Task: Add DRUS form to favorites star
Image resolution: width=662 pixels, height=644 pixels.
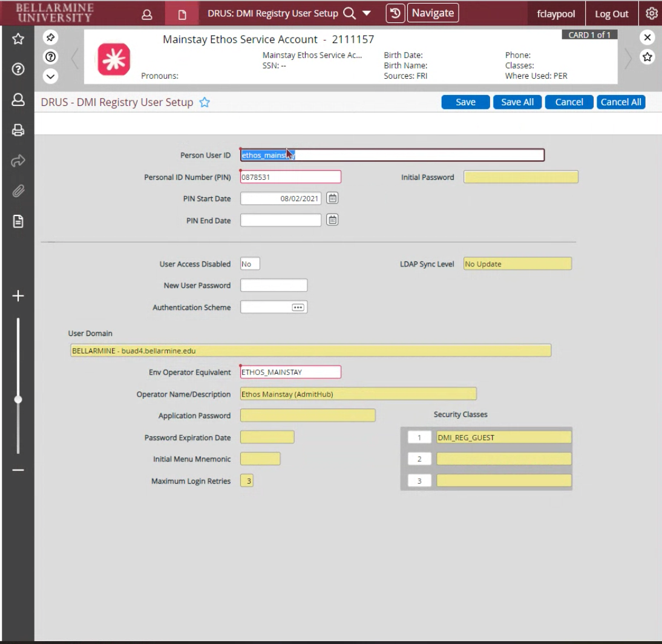Action: pos(205,102)
